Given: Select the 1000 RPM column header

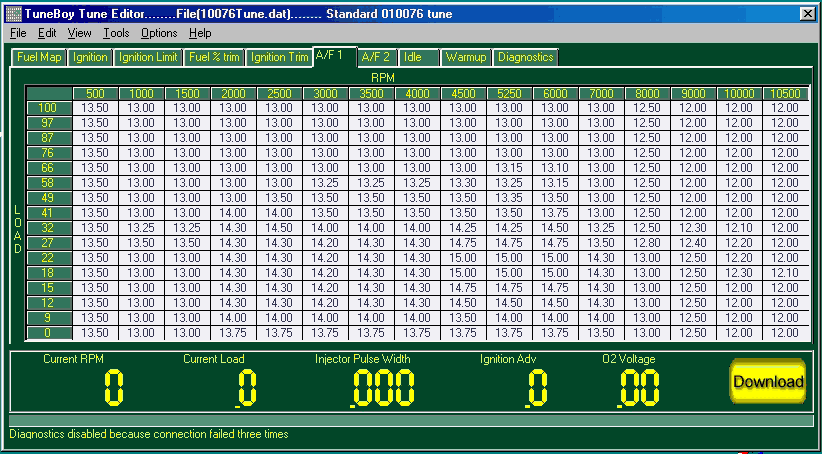Looking at the screenshot, I should point(141,93).
